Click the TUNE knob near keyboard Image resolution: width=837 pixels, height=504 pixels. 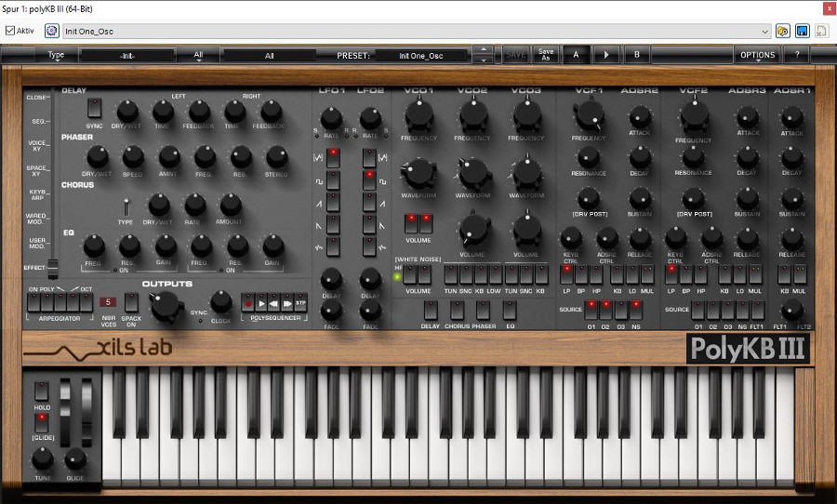click(42, 458)
